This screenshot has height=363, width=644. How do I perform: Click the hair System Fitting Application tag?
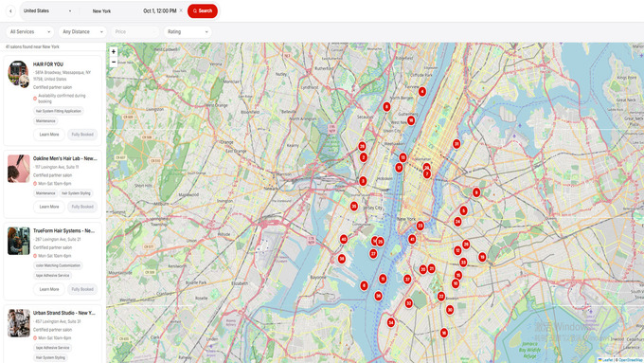[59, 111]
